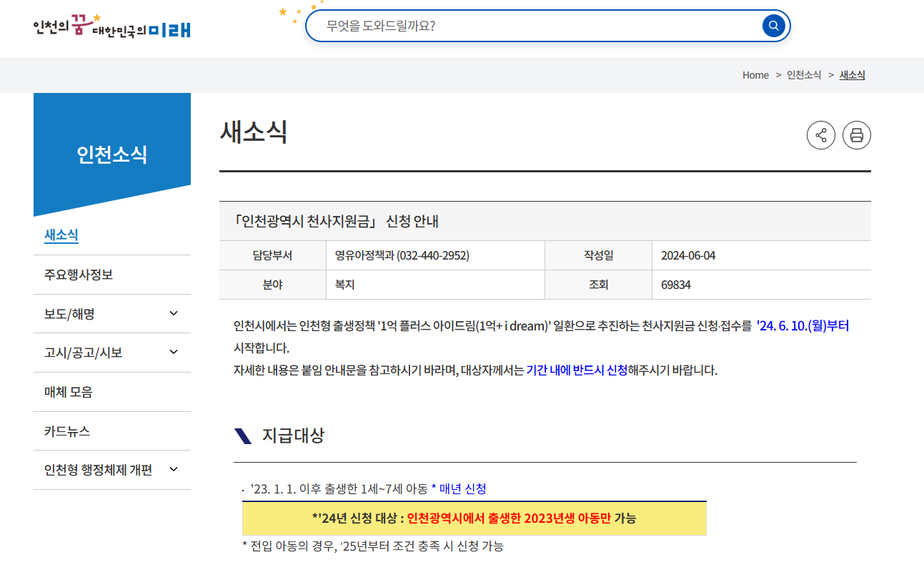Expand the '보도/해명' chevron
Image resolution: width=924 pixels, height=585 pixels.
[x=174, y=313]
